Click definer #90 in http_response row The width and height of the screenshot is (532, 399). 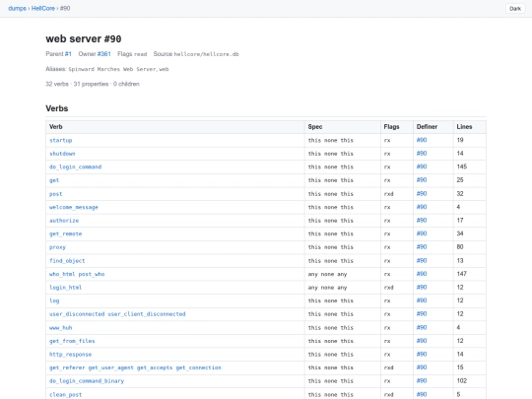click(422, 354)
